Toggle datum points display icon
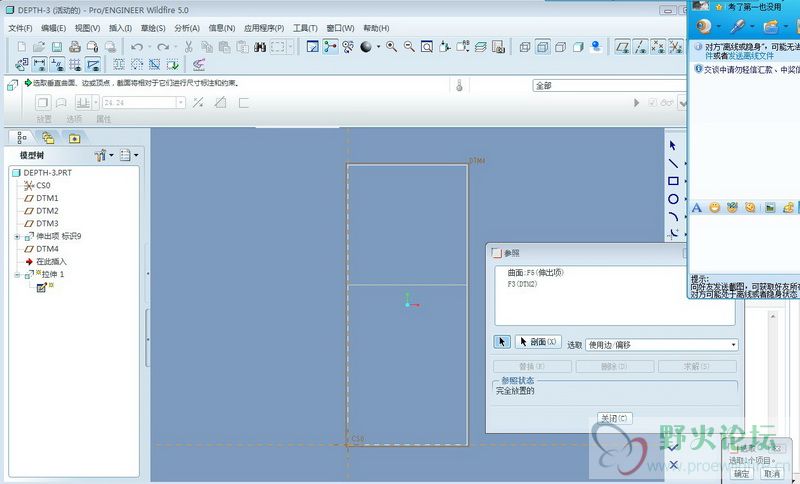The width and height of the screenshot is (800, 484). [x=658, y=47]
